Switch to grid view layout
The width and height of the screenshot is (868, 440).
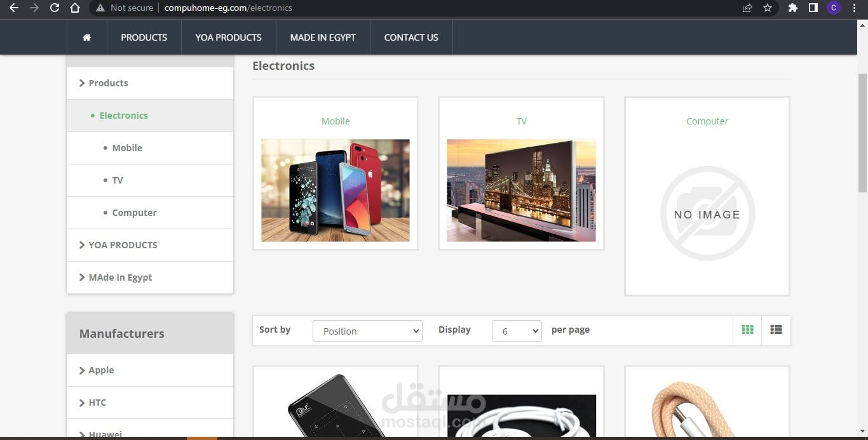747,330
